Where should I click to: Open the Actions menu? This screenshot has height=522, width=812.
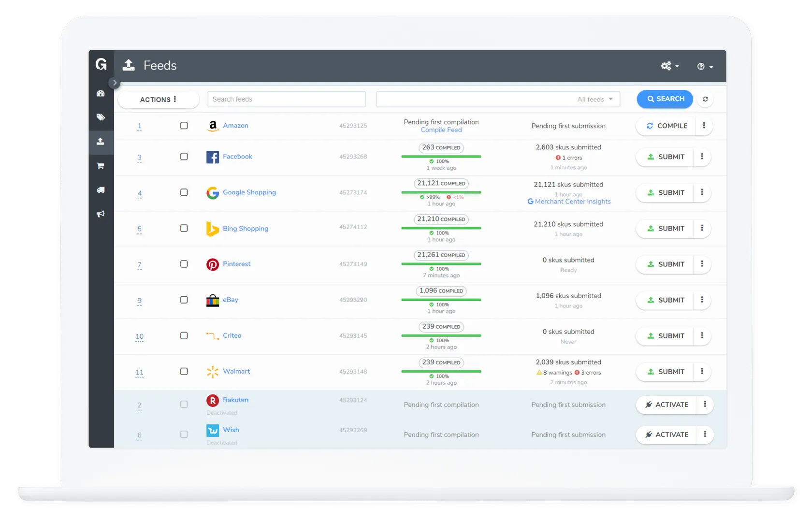point(159,100)
